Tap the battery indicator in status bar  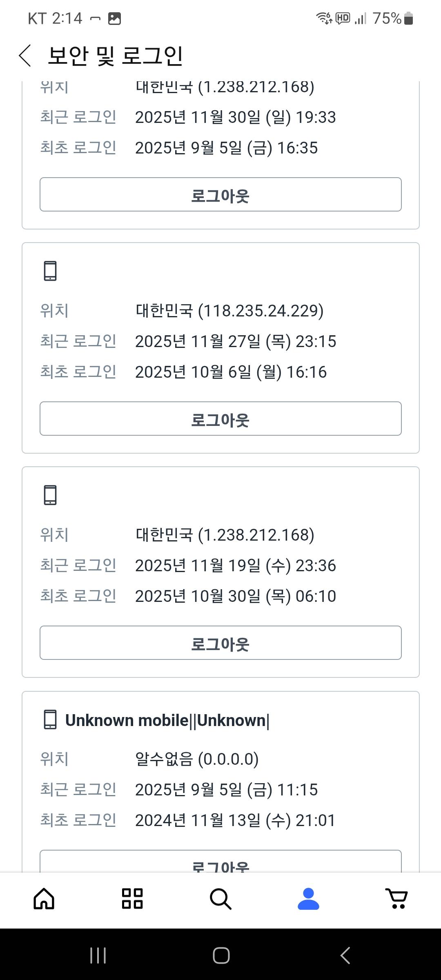(408, 18)
